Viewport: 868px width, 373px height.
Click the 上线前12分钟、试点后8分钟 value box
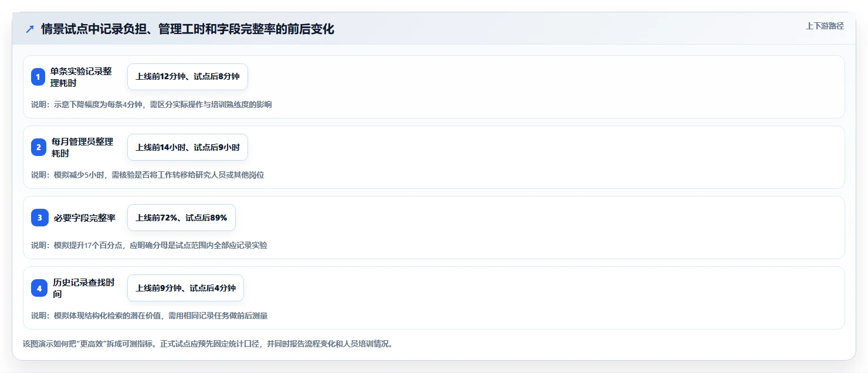188,77
